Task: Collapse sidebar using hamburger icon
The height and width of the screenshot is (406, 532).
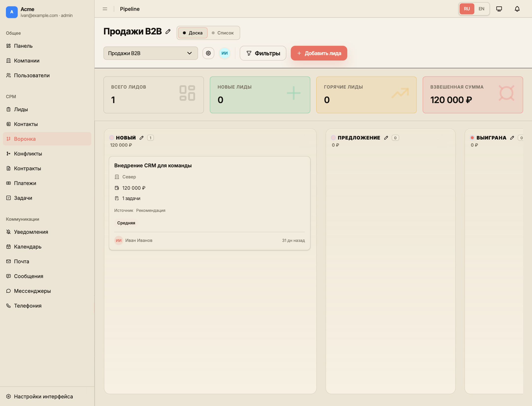Action: point(105,9)
